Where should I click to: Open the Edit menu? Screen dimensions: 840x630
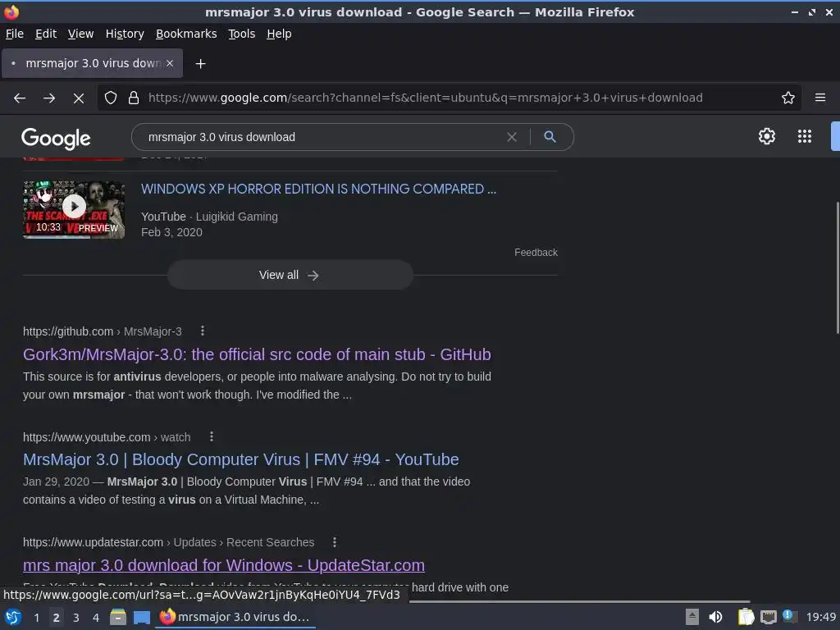(x=46, y=34)
